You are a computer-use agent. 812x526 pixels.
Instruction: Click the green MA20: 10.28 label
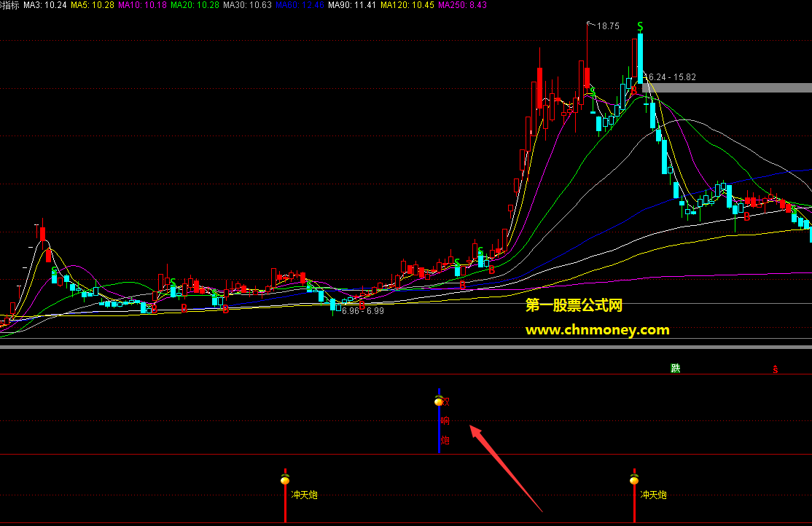(195, 5)
